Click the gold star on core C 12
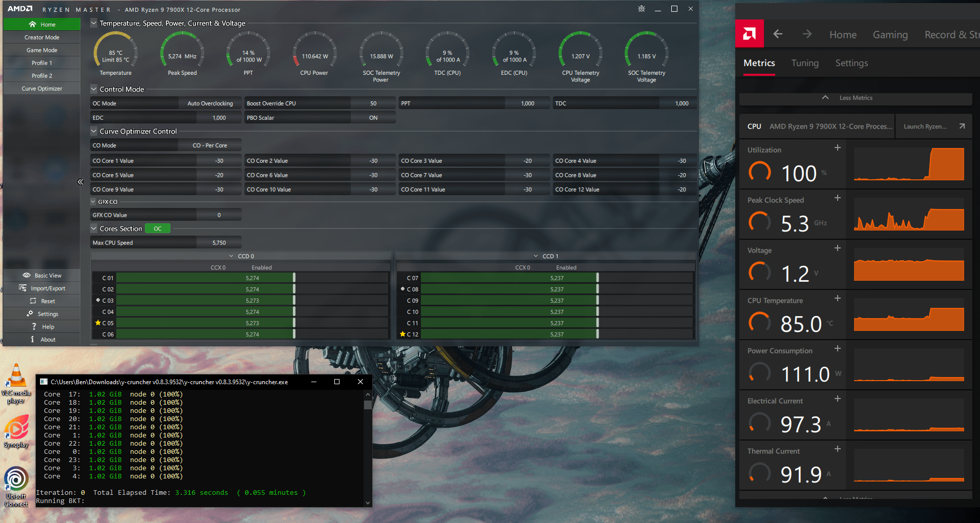 [x=402, y=334]
